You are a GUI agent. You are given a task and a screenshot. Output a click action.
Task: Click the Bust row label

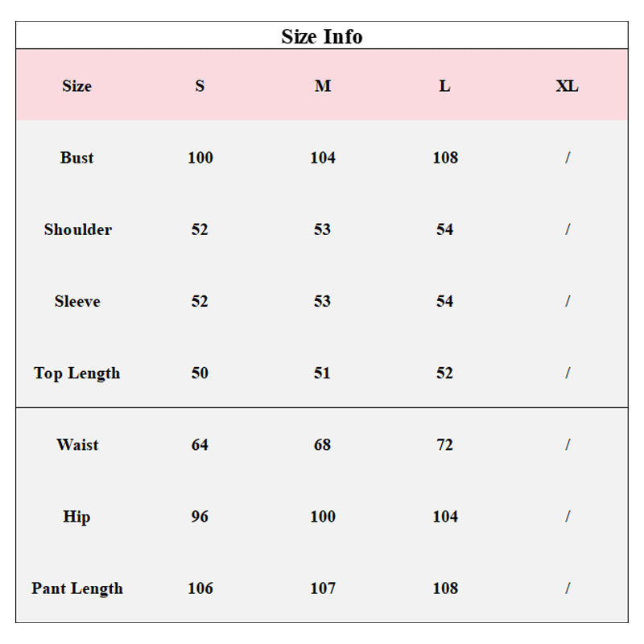coord(77,158)
